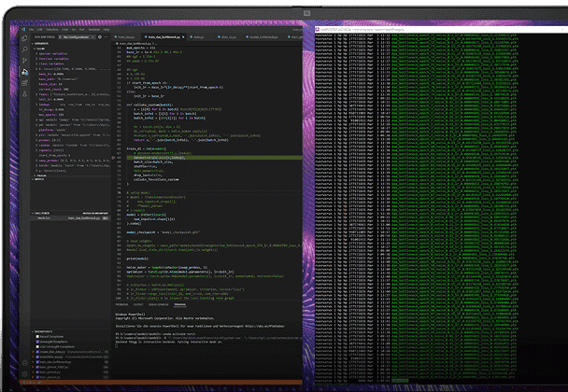Toggle the breakpoint checkbox in the last Breakpoints panel row
This screenshot has height=392, width=568.
(x=37, y=377)
